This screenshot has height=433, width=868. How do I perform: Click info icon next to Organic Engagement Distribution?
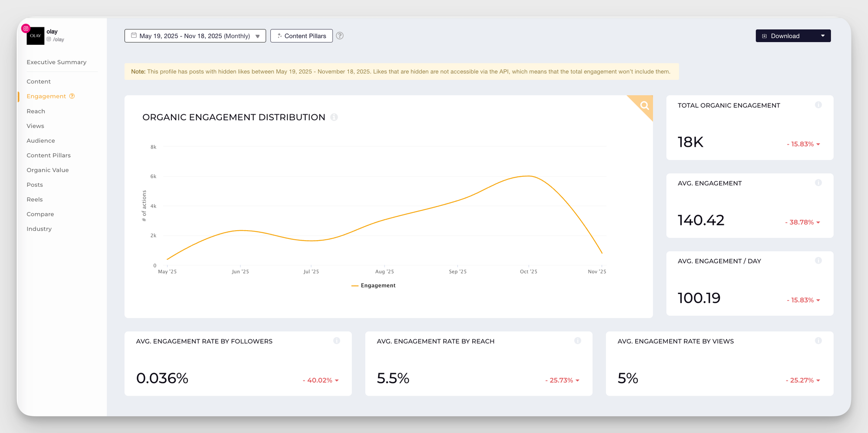pyautogui.click(x=334, y=117)
